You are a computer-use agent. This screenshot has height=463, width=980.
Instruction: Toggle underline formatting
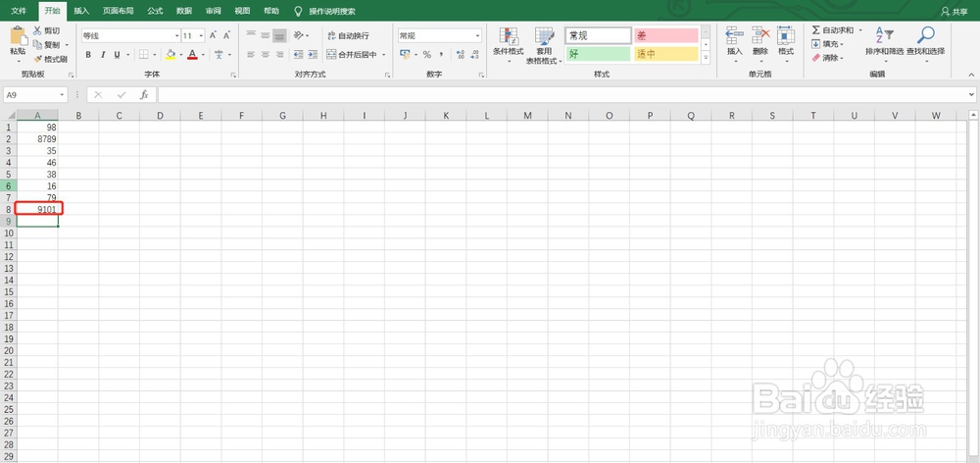pos(117,55)
